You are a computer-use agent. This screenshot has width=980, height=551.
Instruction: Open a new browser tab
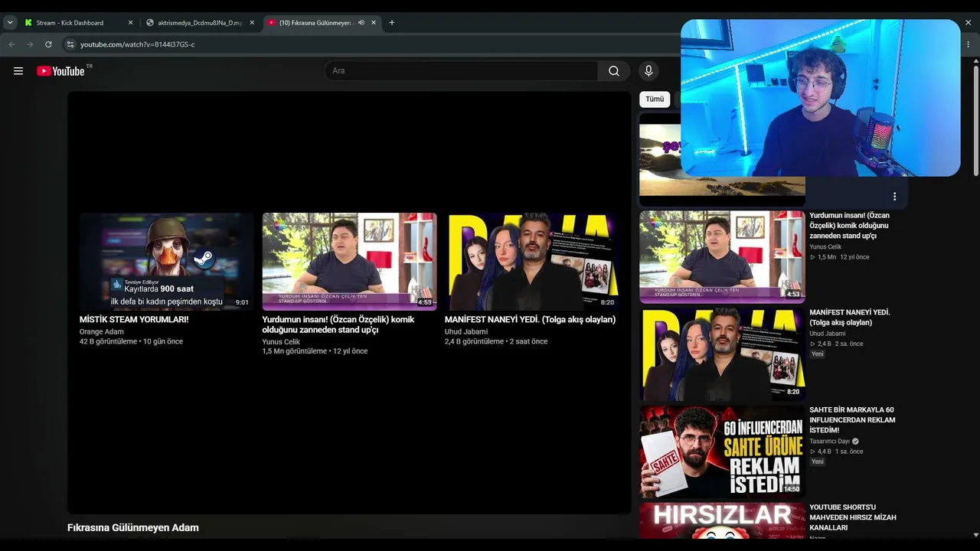[392, 23]
